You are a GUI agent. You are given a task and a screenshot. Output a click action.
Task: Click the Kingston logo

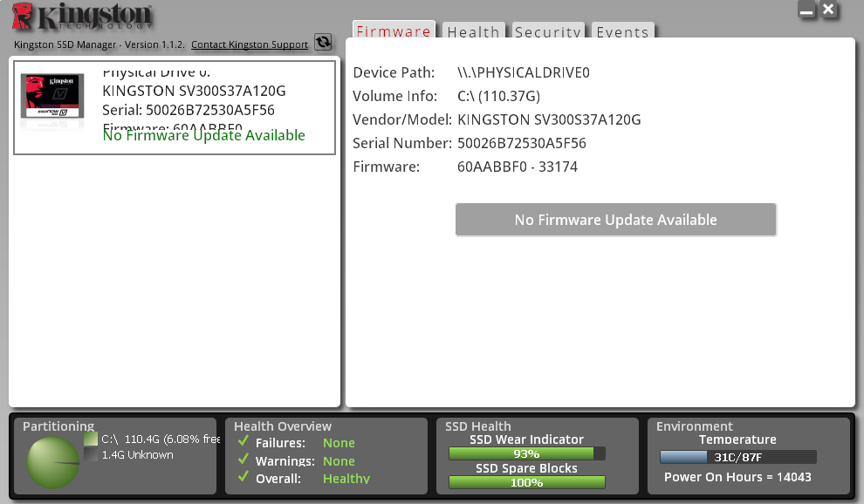pos(82,16)
